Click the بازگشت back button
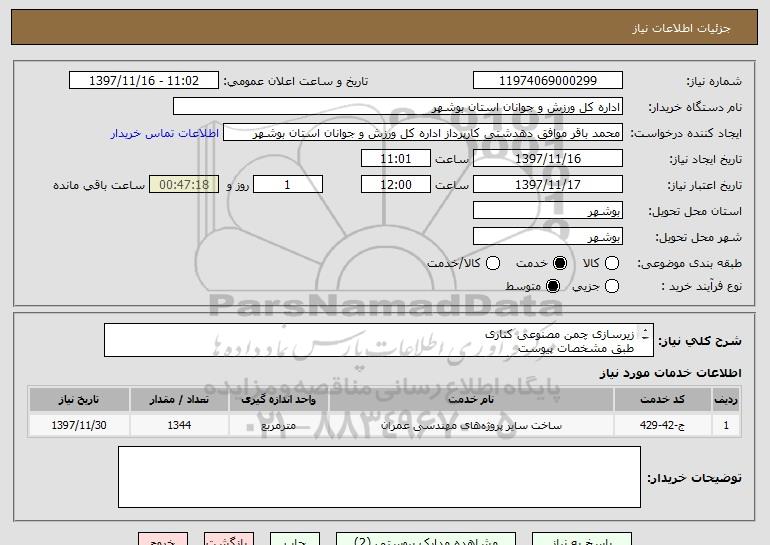Screen dimensions: 770x545 (229, 539)
